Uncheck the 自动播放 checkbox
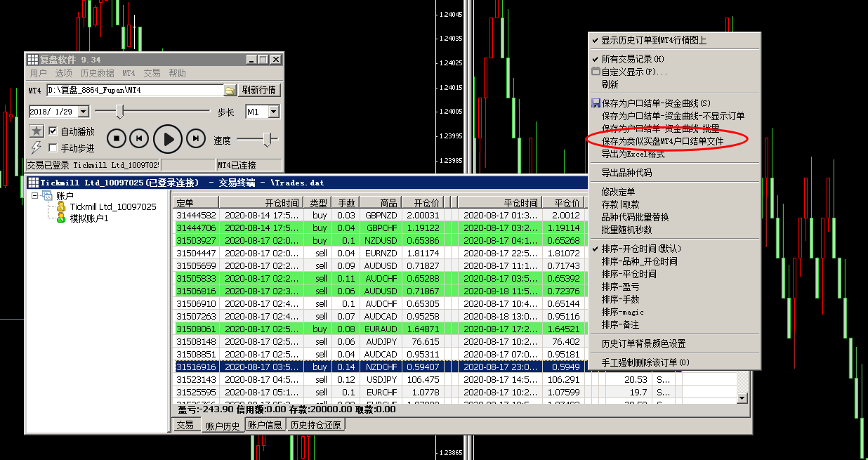 [53, 131]
